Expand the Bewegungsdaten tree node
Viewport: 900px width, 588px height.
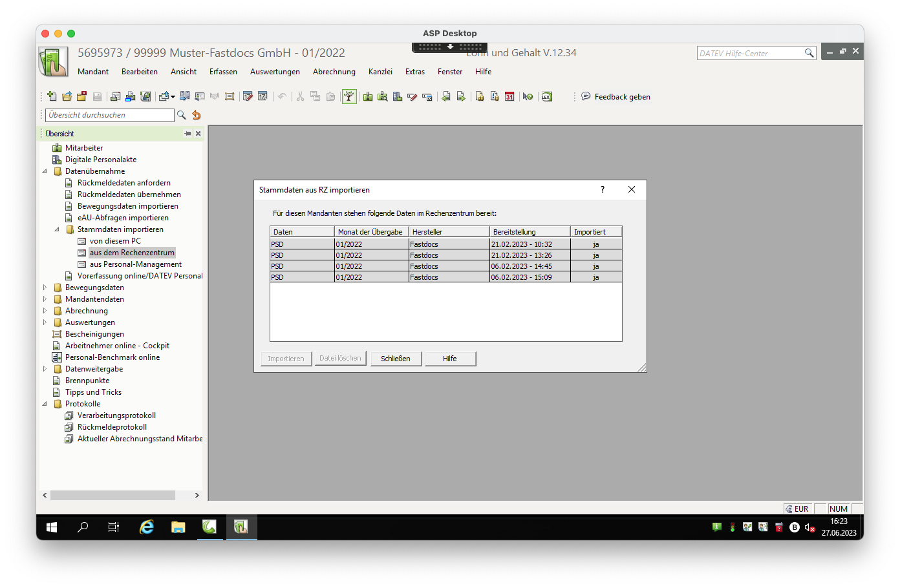tap(45, 288)
